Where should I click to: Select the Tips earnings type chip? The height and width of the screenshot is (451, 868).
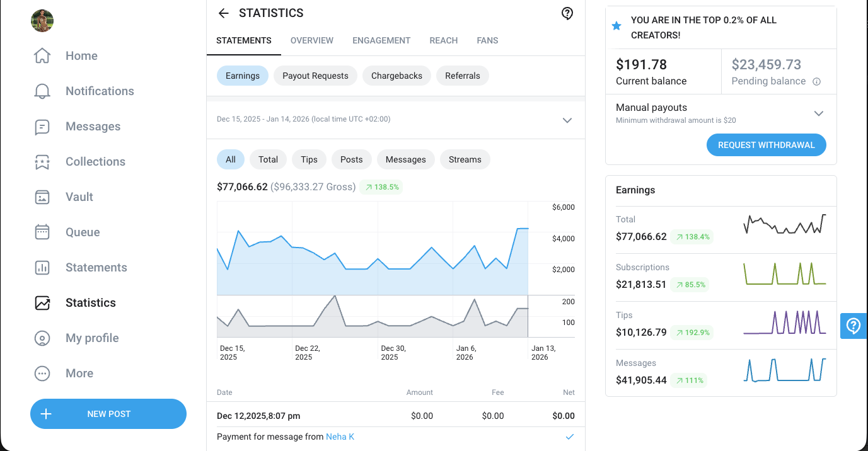[309, 159]
